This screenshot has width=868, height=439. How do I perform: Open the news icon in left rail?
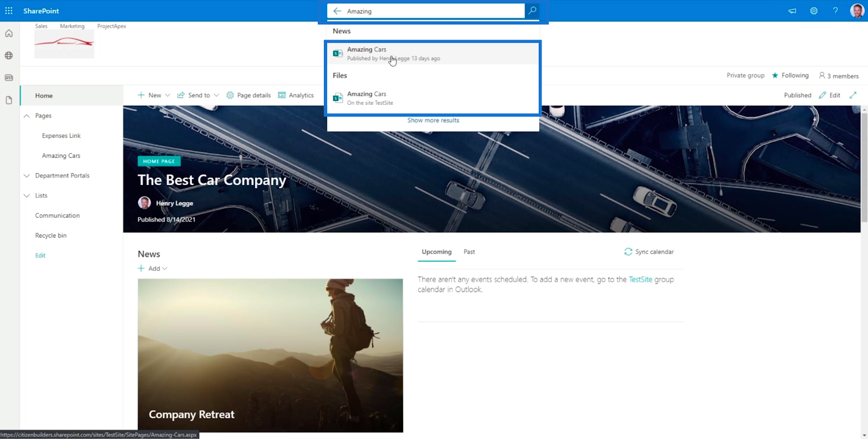click(9, 78)
